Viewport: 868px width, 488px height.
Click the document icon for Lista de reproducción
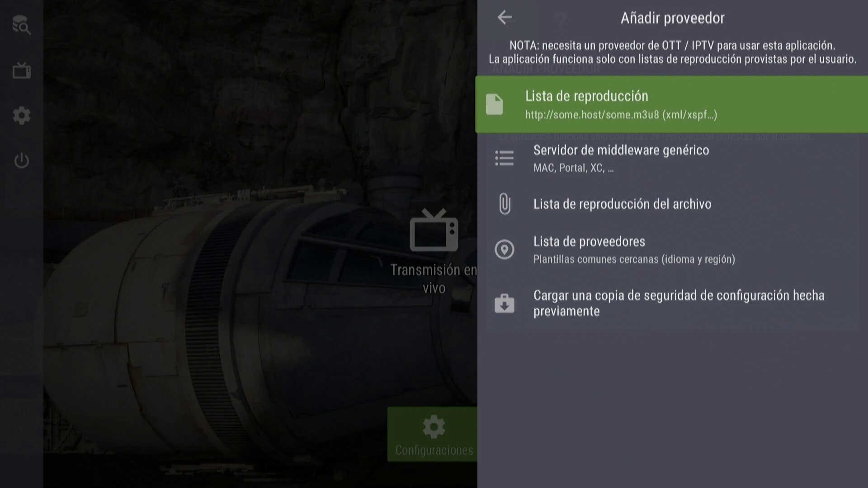click(x=494, y=104)
